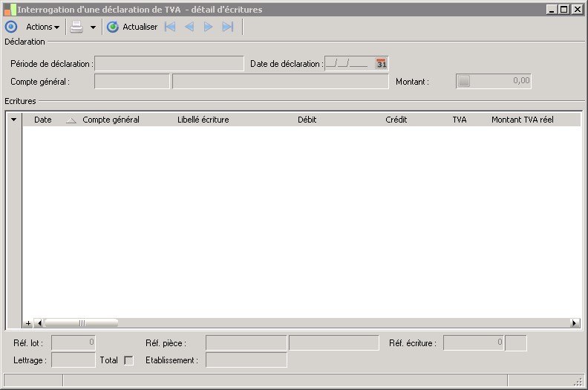Click the second Réf. pièce field
The image size is (588, 390).
tap(334, 342)
